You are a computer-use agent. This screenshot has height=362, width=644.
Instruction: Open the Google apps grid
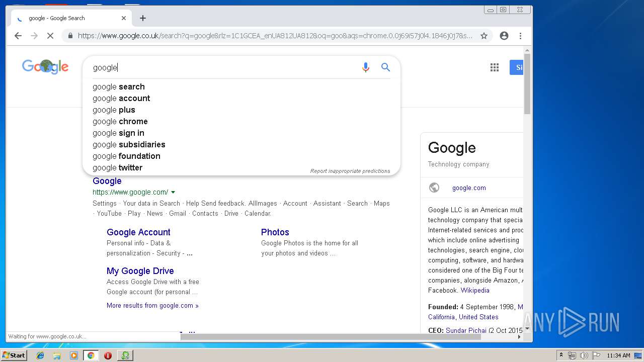(x=495, y=67)
